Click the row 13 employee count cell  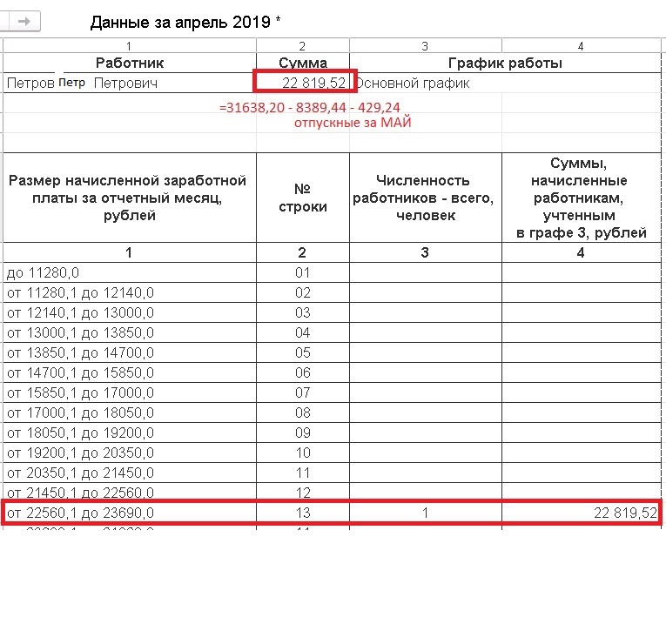point(425,513)
